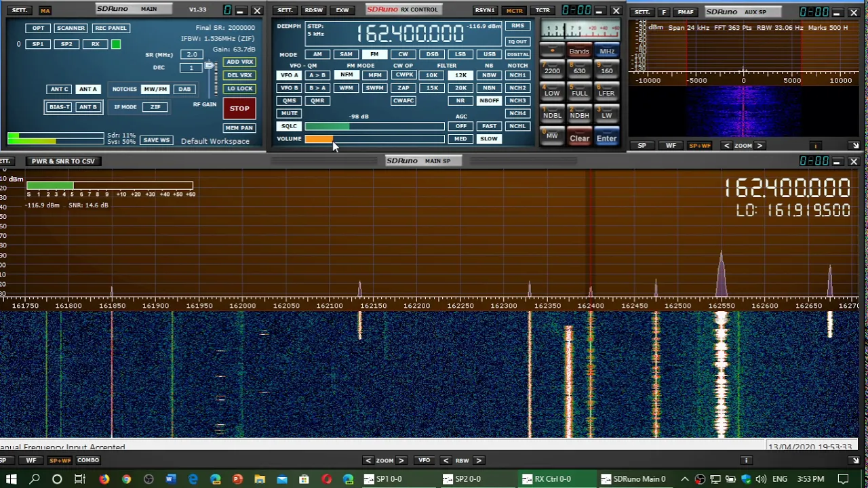Select the CW mode
The height and width of the screenshot is (488, 868).
click(403, 54)
